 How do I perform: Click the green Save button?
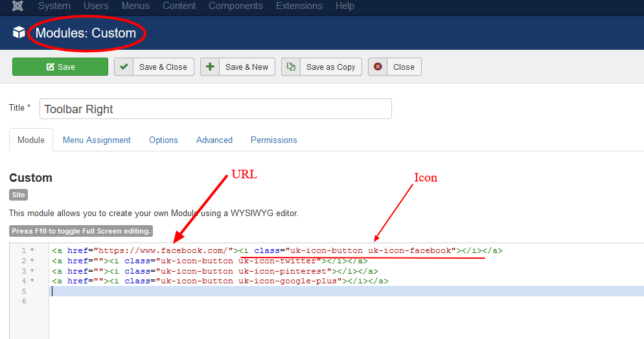[60, 67]
